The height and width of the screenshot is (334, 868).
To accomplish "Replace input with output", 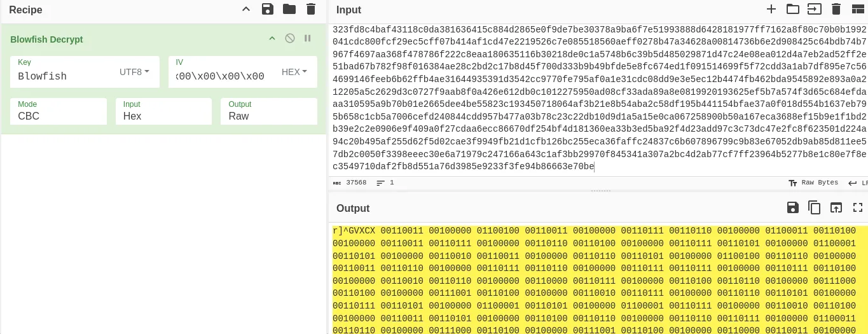I will [x=836, y=207].
